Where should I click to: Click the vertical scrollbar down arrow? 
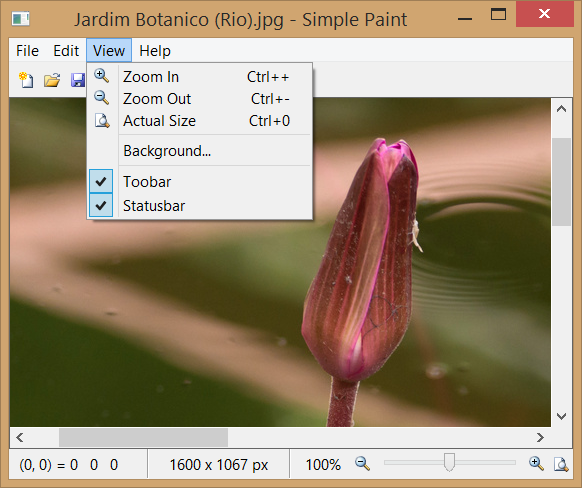pyautogui.click(x=561, y=416)
